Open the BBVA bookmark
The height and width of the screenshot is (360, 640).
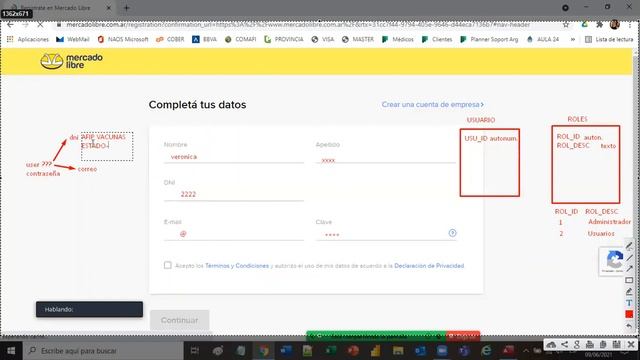click(x=204, y=40)
